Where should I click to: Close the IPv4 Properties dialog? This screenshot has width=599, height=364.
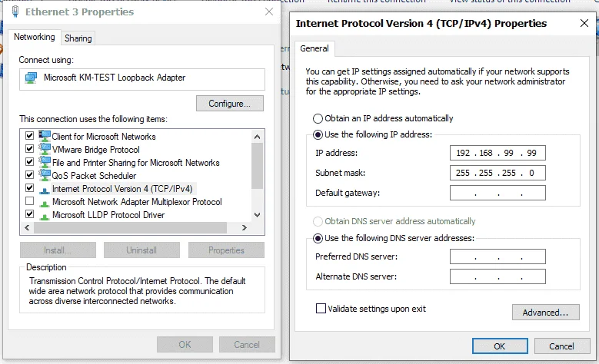(x=584, y=23)
